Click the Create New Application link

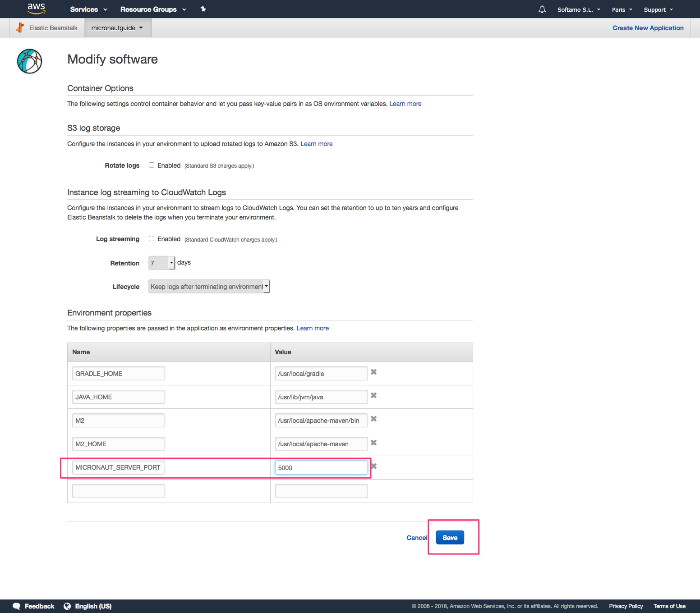(648, 28)
